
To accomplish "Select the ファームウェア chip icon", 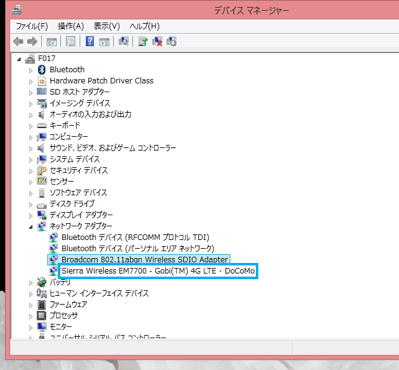I will click(x=42, y=305).
